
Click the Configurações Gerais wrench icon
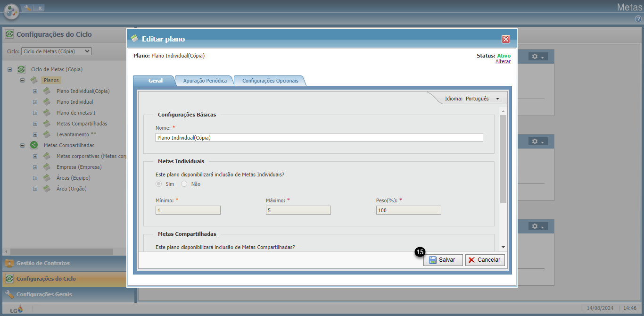pos(9,294)
